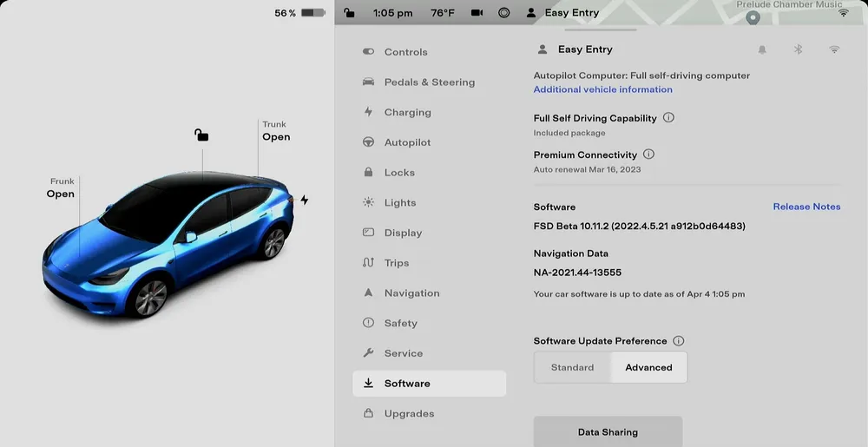The image size is (868, 447).
Task: Open the Controls menu
Action: [429, 51]
